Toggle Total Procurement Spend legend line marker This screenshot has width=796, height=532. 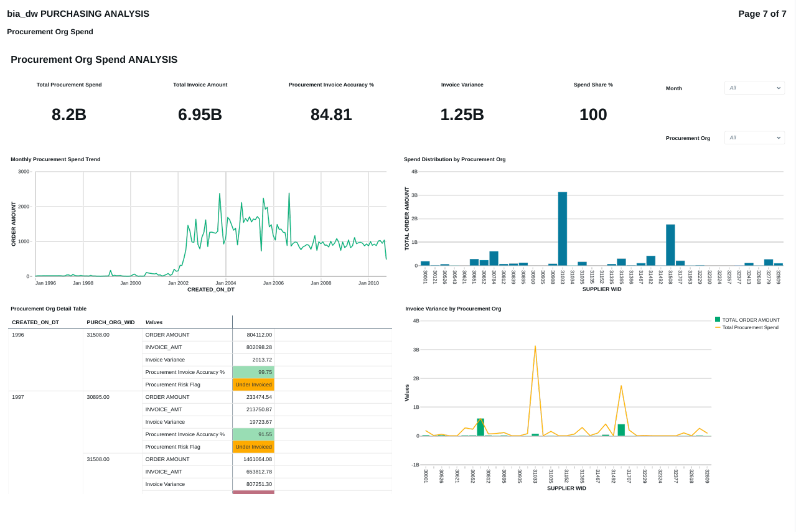pyautogui.click(x=718, y=327)
